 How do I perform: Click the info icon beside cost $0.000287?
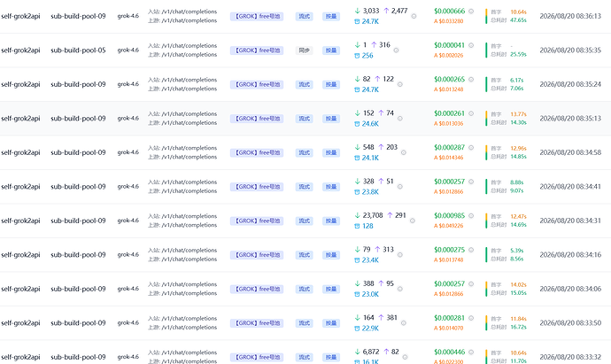471,148
